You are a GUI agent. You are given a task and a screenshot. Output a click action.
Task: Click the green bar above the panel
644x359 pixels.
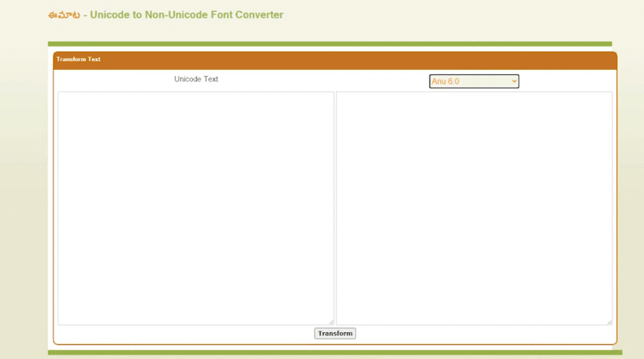click(330, 44)
